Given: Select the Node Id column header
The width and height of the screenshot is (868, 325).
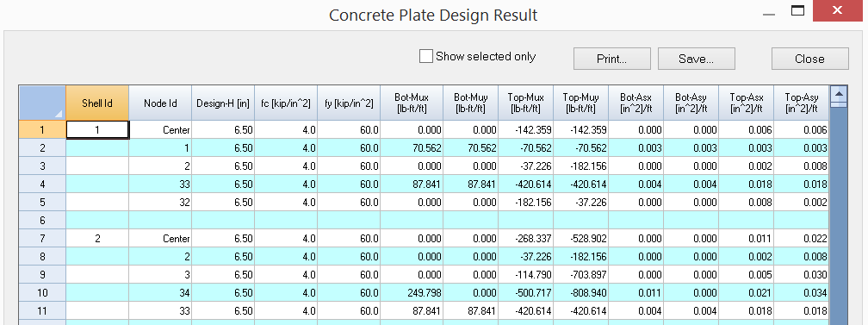Looking at the screenshot, I should point(160,103).
